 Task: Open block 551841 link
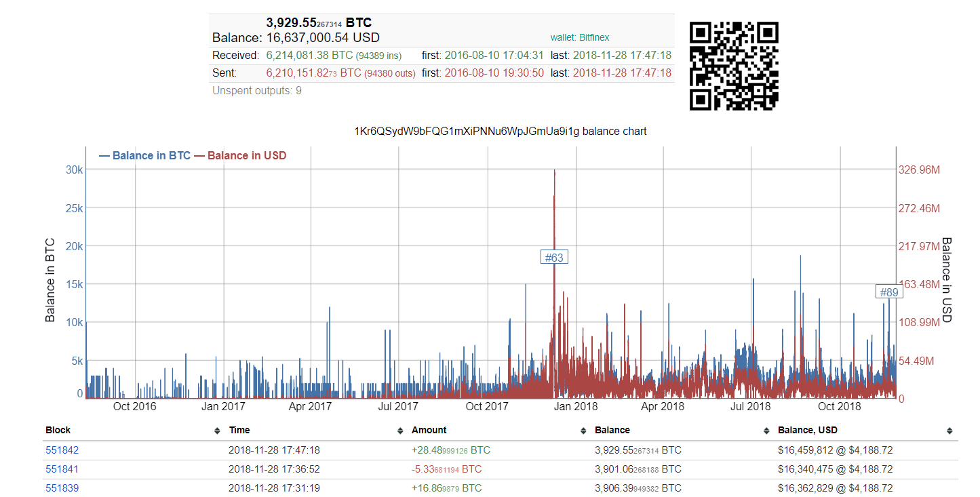click(62, 469)
